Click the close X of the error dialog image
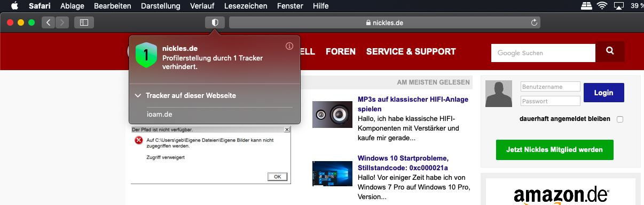 pyautogui.click(x=287, y=130)
